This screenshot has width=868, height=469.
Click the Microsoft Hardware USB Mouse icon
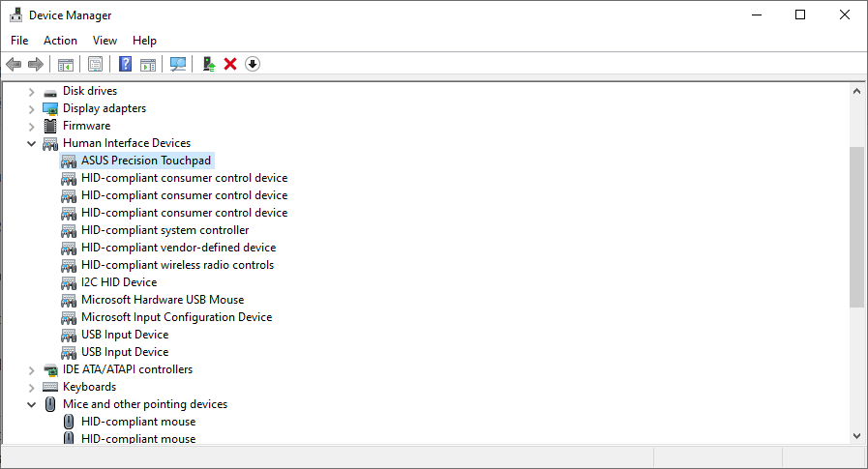tap(69, 301)
